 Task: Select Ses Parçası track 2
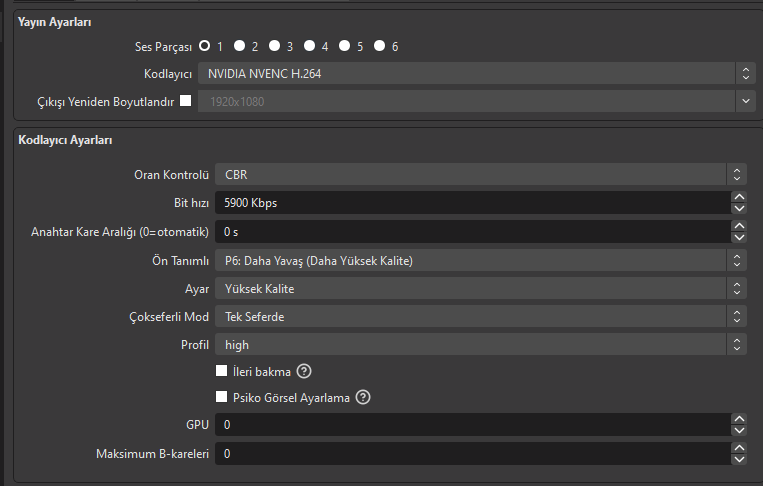[x=240, y=46]
